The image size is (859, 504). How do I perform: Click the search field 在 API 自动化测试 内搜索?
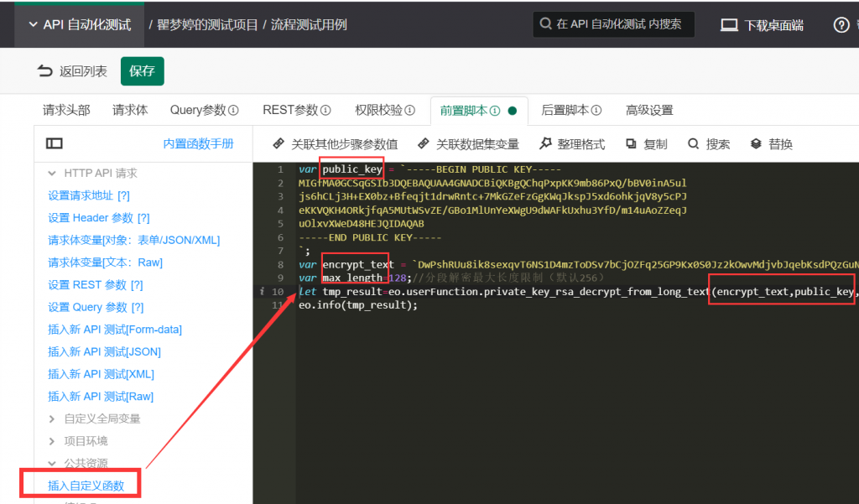click(614, 24)
